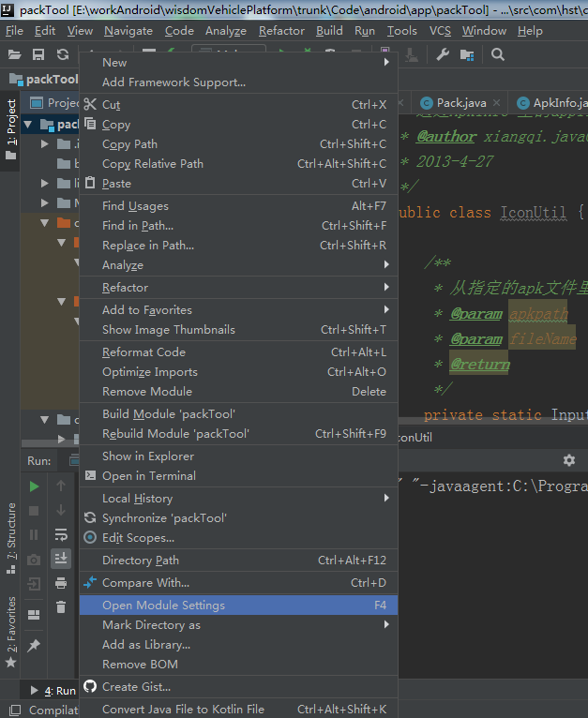Click the Restore Layout icon in Run panel
The width and height of the screenshot is (588, 718).
34,615
